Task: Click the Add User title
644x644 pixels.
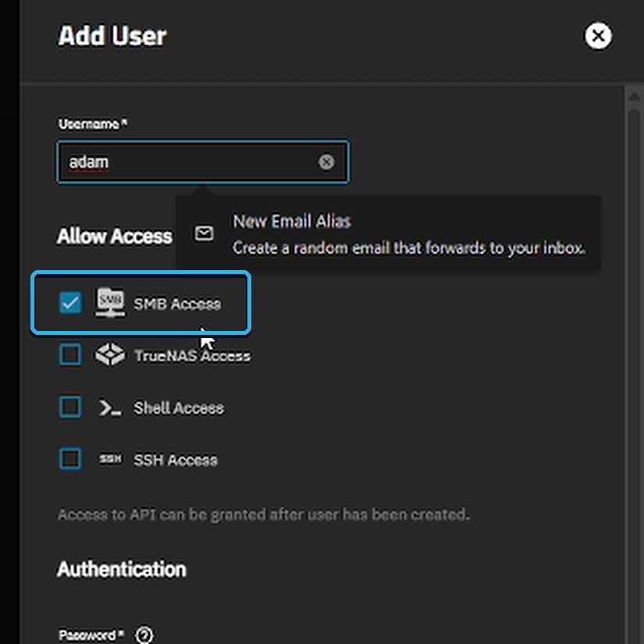Action: [x=112, y=36]
